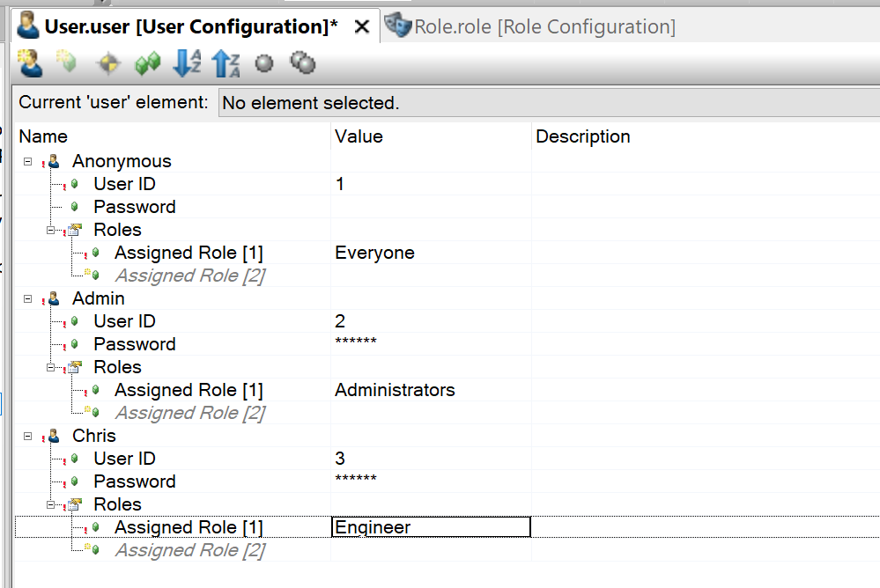Select Anonymous Assigned Role [2] placeholder

pyautogui.click(x=189, y=276)
